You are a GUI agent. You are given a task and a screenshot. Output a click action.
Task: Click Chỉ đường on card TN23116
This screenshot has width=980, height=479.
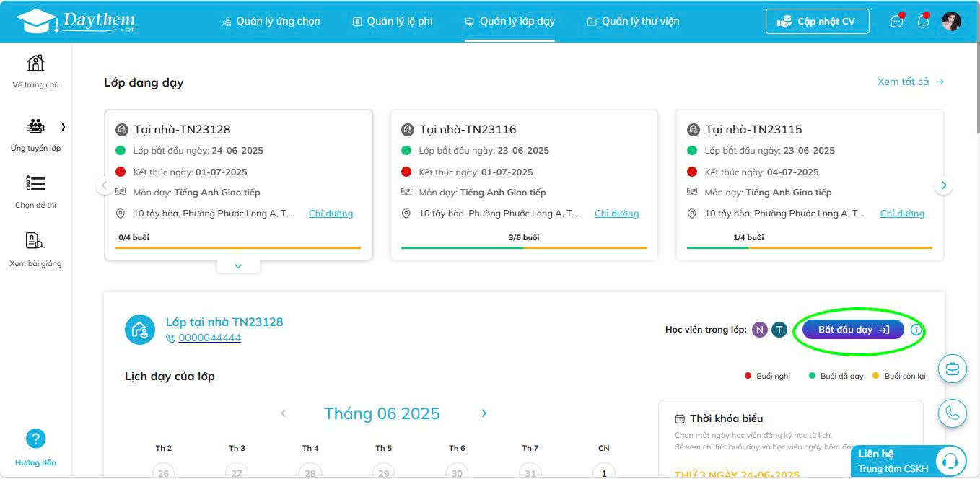[616, 214]
